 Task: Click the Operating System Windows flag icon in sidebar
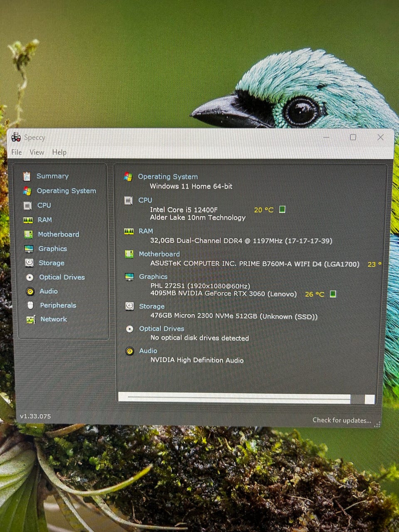27,191
